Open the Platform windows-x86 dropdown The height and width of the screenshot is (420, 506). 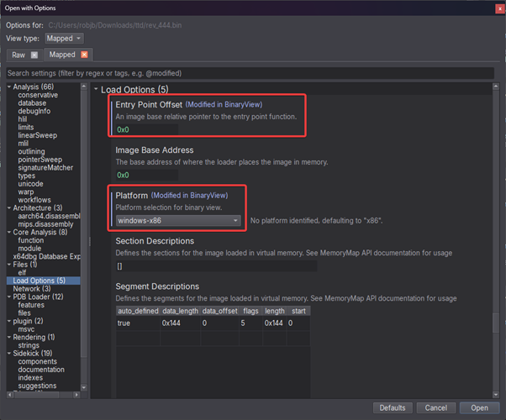pos(179,221)
